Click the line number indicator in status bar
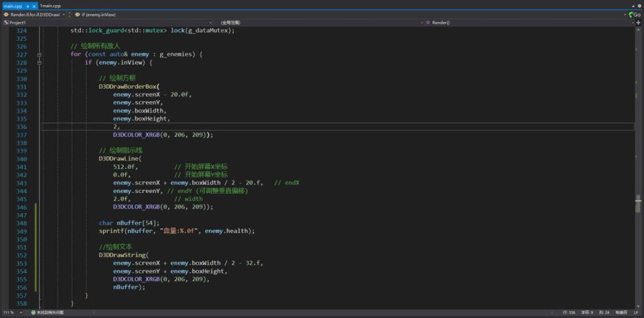 pos(569,312)
